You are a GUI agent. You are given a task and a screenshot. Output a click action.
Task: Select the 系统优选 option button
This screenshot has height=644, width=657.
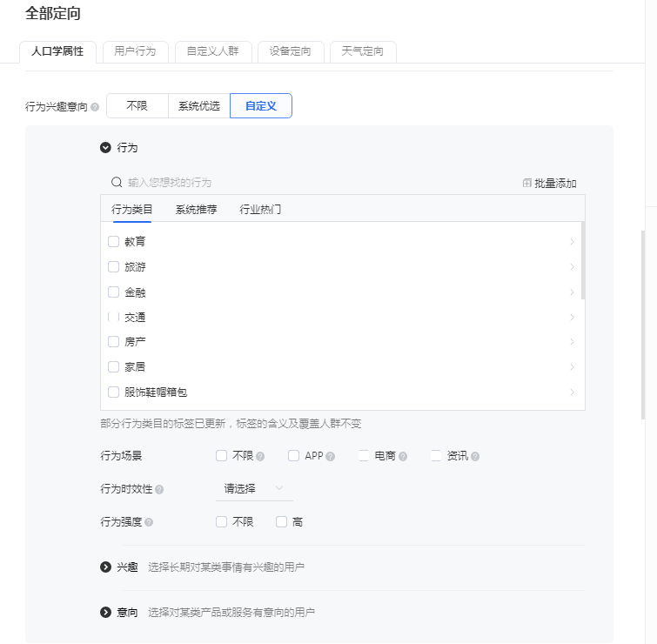coord(198,106)
